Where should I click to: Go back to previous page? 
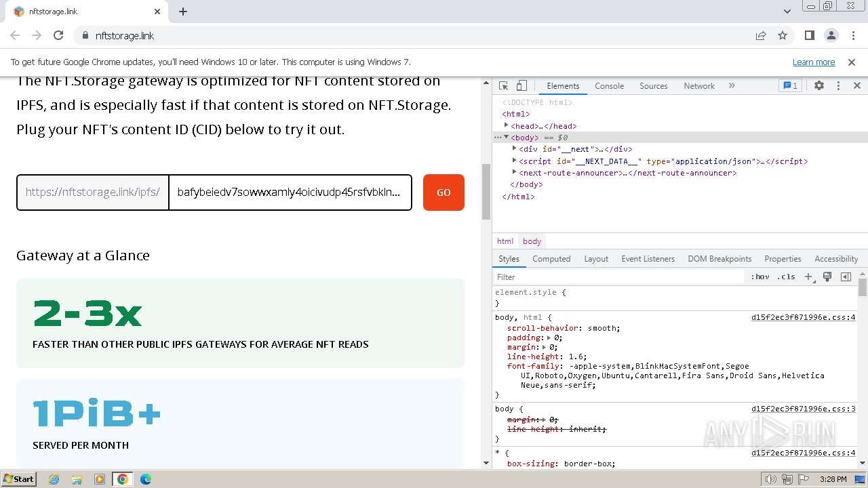tap(15, 35)
